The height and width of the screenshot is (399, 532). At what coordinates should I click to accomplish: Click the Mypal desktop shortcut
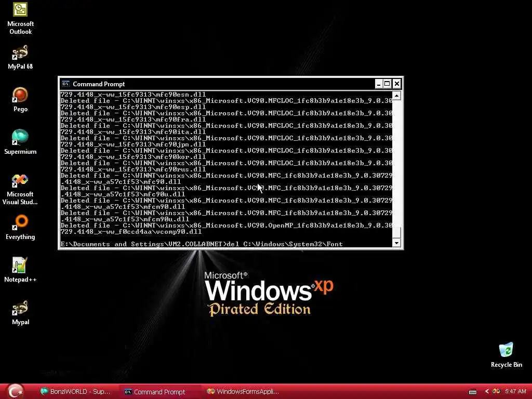tap(20, 313)
